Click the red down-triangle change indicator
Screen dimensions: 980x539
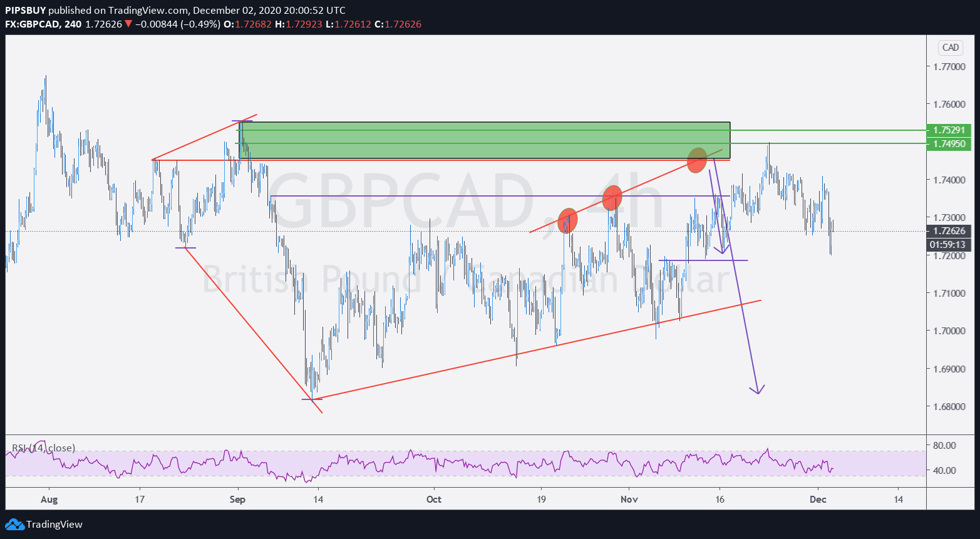(128, 24)
